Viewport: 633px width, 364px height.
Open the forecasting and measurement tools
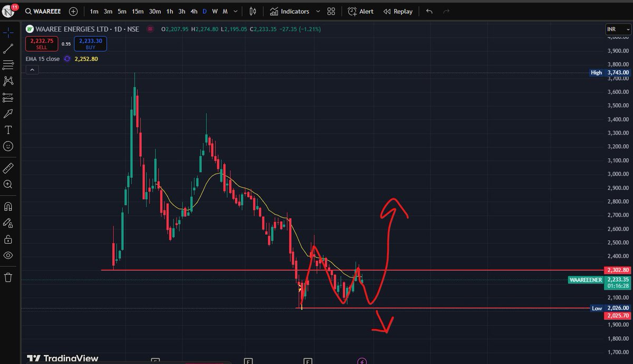(8, 97)
